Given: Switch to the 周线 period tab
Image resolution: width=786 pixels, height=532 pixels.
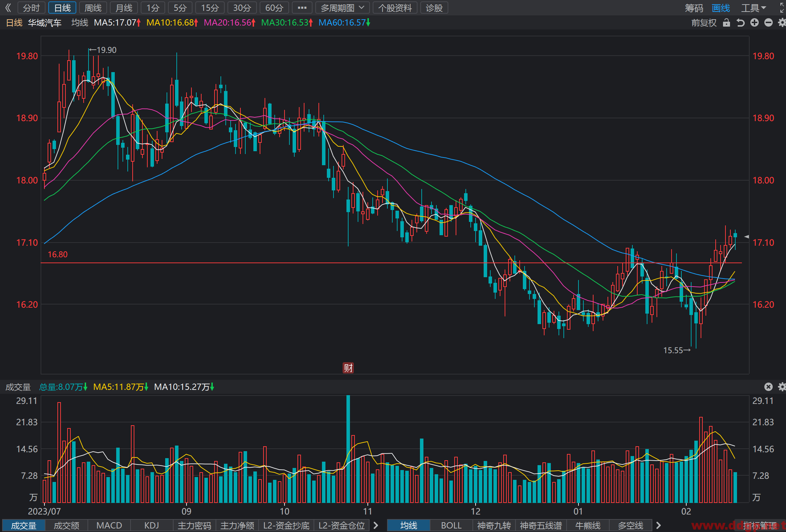Looking at the screenshot, I should (x=93, y=8).
